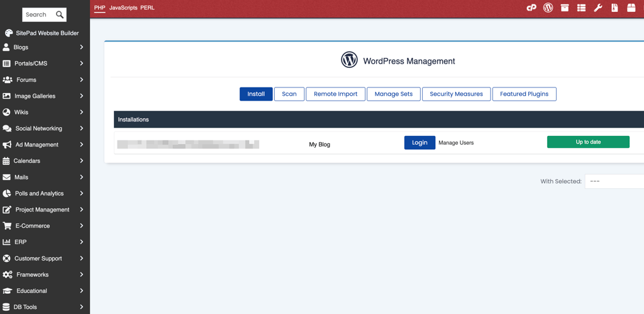Click the zipped file backups icon

click(x=614, y=8)
